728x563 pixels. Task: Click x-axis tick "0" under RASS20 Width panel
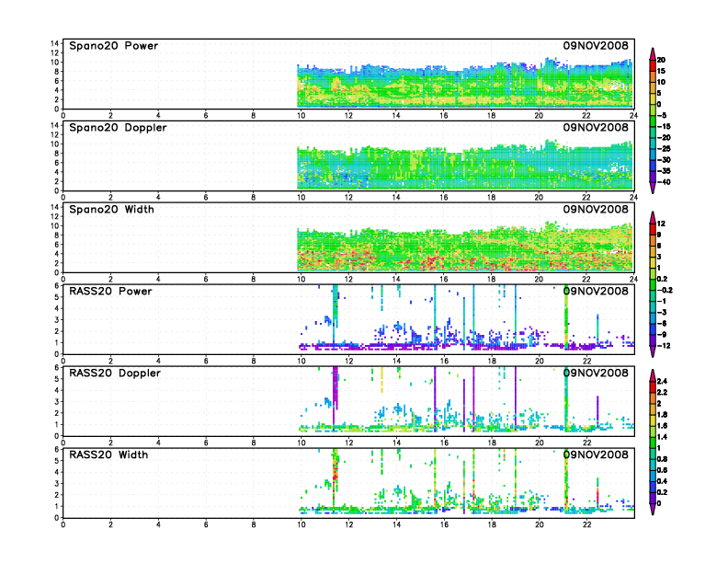pos(63,525)
